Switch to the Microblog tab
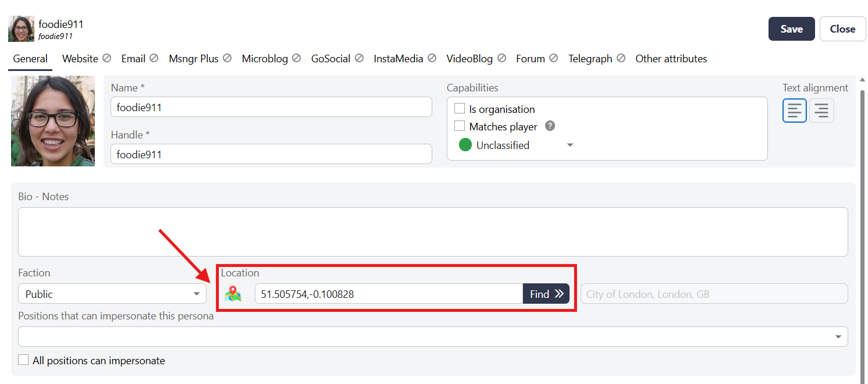Image resolution: width=868 pixels, height=384 pixels. (x=265, y=59)
